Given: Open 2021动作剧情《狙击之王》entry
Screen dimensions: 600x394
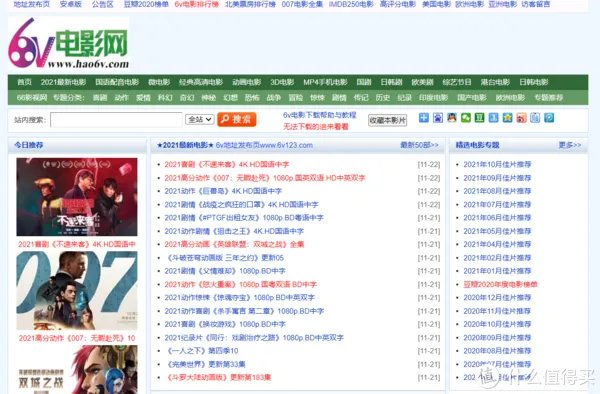Looking at the screenshot, I should point(234,231).
